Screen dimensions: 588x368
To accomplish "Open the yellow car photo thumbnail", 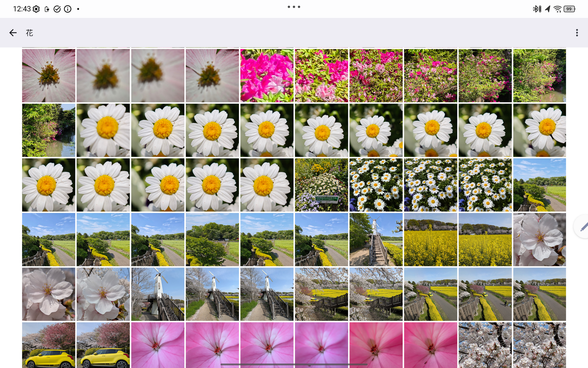I will (48, 345).
